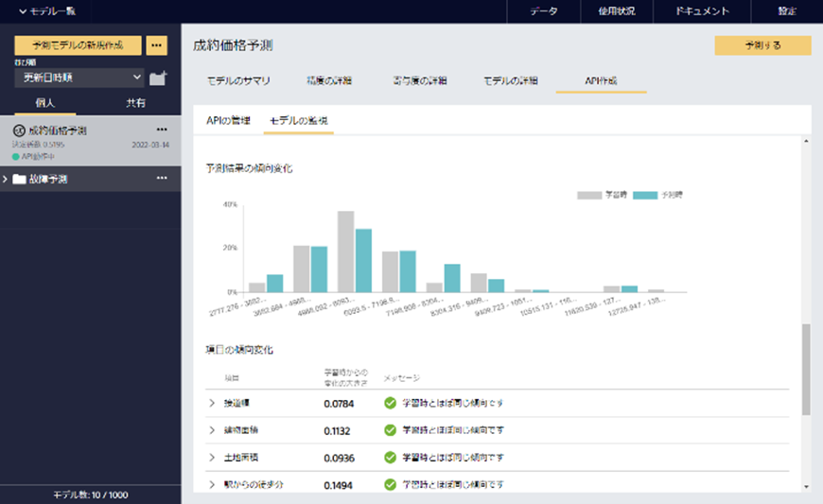Open the three-dot menu for 故障予測 folder

click(x=162, y=178)
